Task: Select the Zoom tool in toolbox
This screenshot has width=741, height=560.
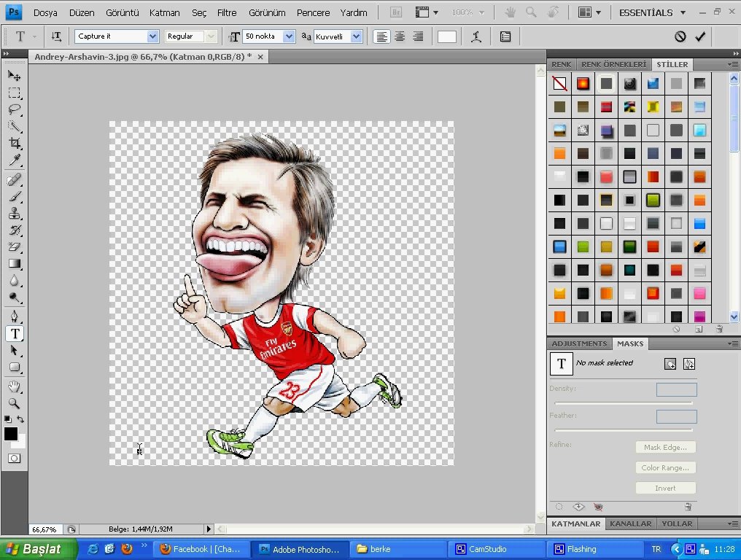Action: coord(14,403)
